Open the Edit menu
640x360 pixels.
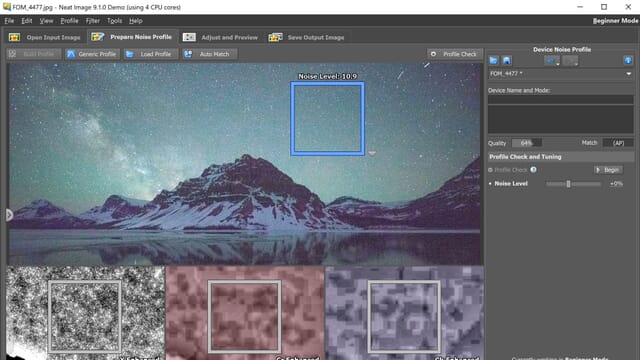(x=27, y=21)
